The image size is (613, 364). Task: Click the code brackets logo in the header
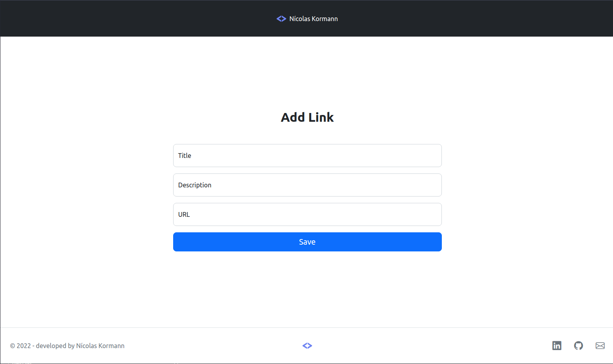click(x=281, y=18)
